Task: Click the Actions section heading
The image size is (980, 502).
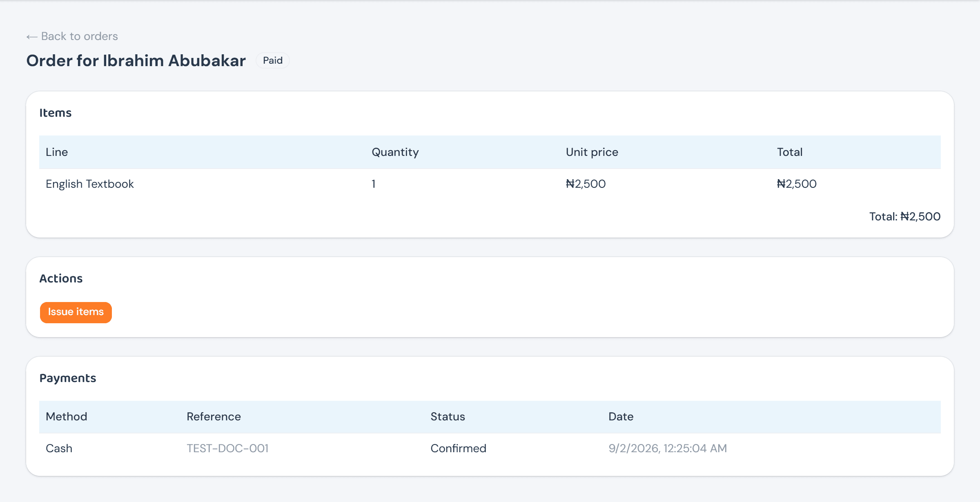Action: point(61,278)
